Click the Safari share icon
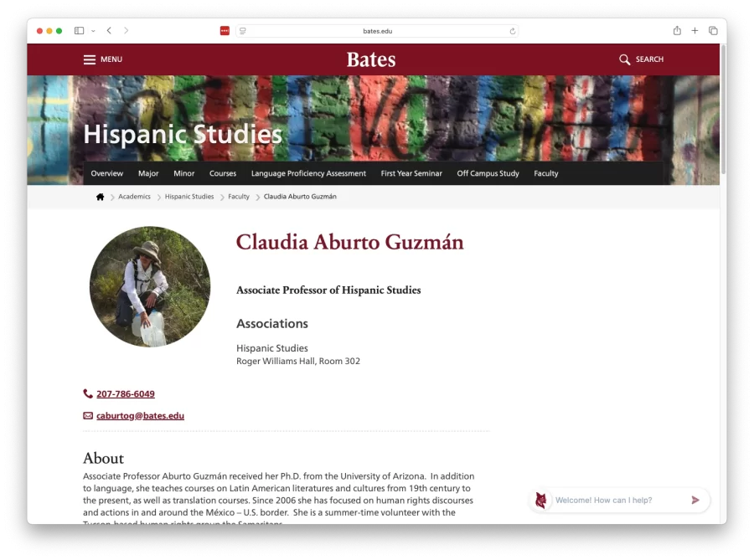754x560 pixels. pos(676,30)
